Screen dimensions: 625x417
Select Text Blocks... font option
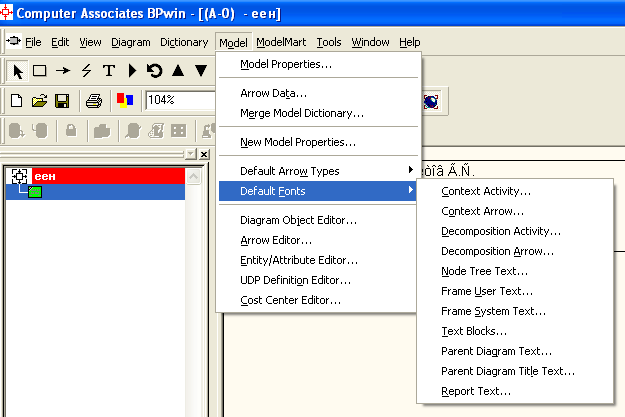tap(515, 331)
